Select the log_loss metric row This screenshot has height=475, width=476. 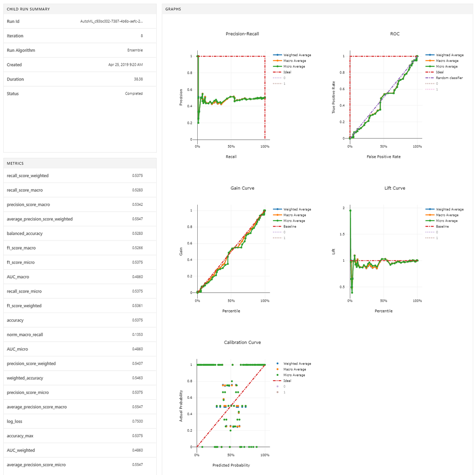pyautogui.click(x=80, y=421)
